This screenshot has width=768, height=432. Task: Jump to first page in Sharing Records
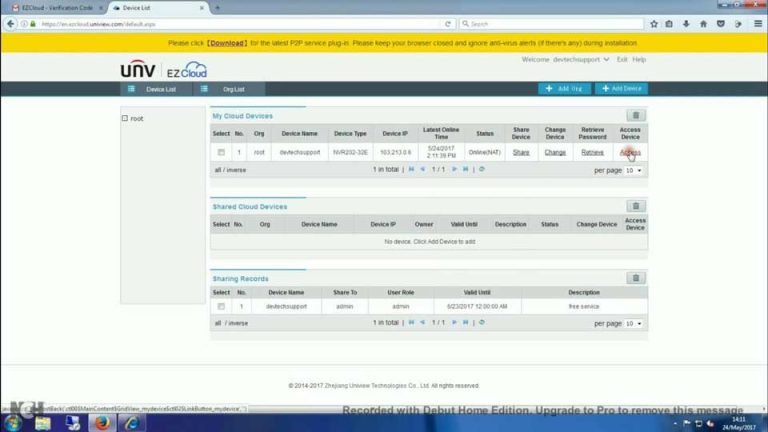point(411,322)
